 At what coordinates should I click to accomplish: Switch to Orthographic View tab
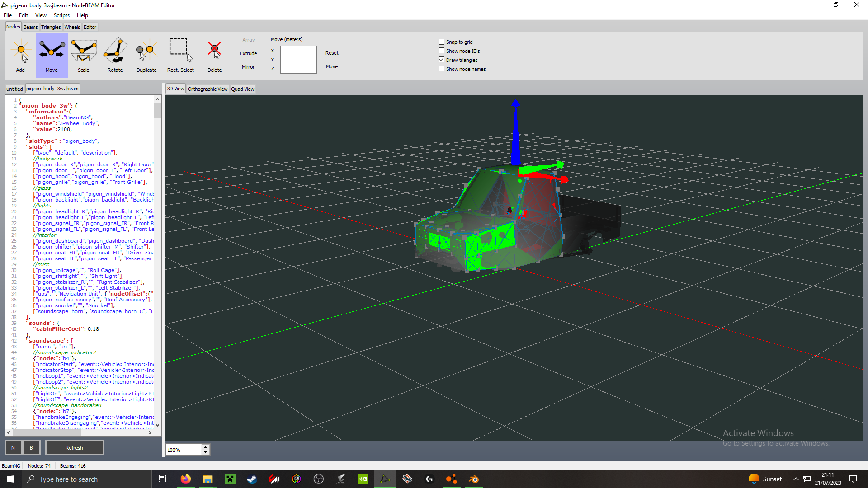pyautogui.click(x=208, y=89)
